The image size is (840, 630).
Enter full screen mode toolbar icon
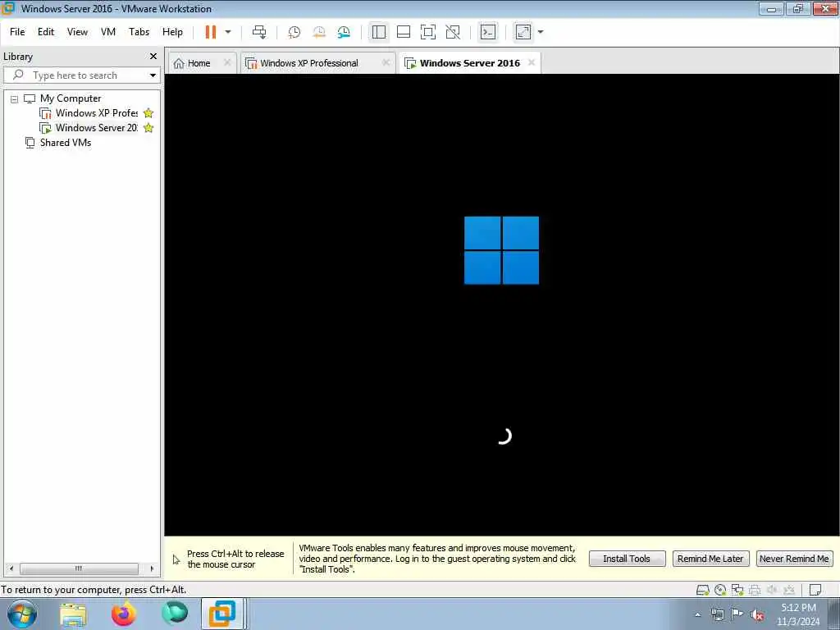point(428,32)
